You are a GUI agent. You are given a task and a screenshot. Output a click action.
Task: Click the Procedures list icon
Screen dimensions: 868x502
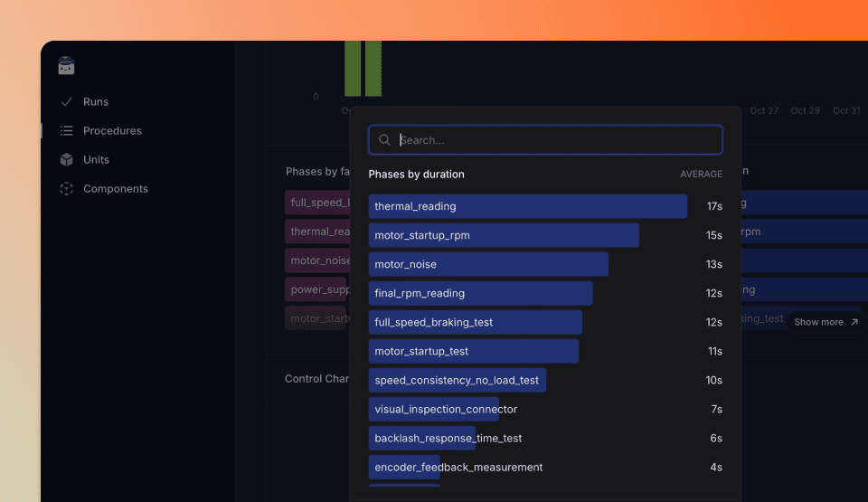pos(66,131)
